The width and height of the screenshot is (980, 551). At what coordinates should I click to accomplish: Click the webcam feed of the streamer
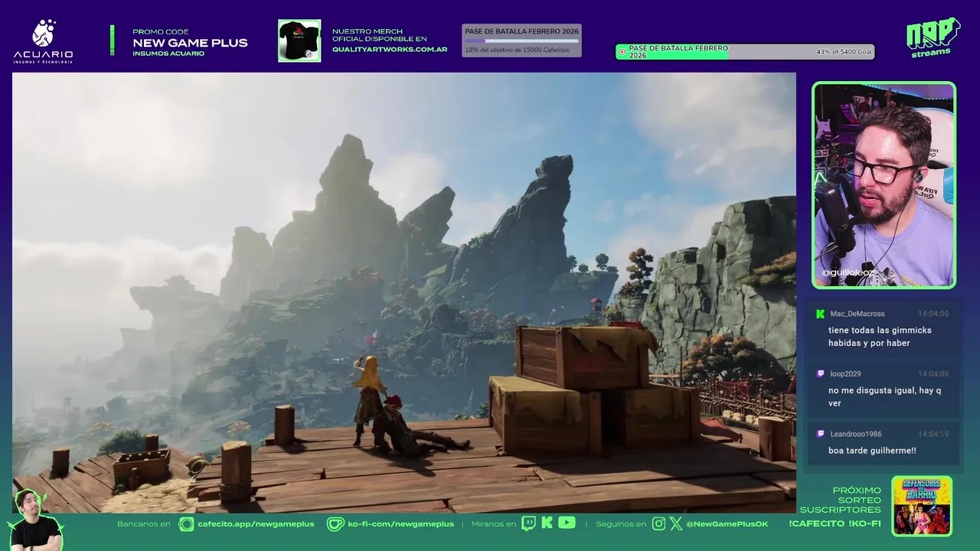(x=884, y=185)
